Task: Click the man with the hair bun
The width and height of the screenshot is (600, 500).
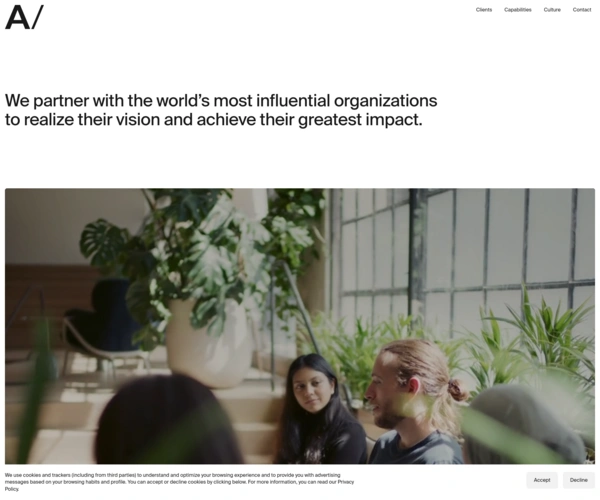Action: click(x=415, y=402)
